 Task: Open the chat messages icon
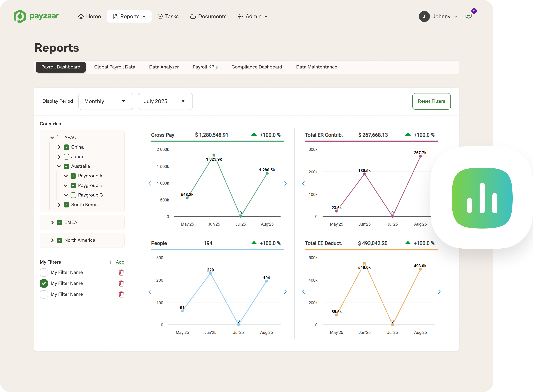tap(468, 16)
